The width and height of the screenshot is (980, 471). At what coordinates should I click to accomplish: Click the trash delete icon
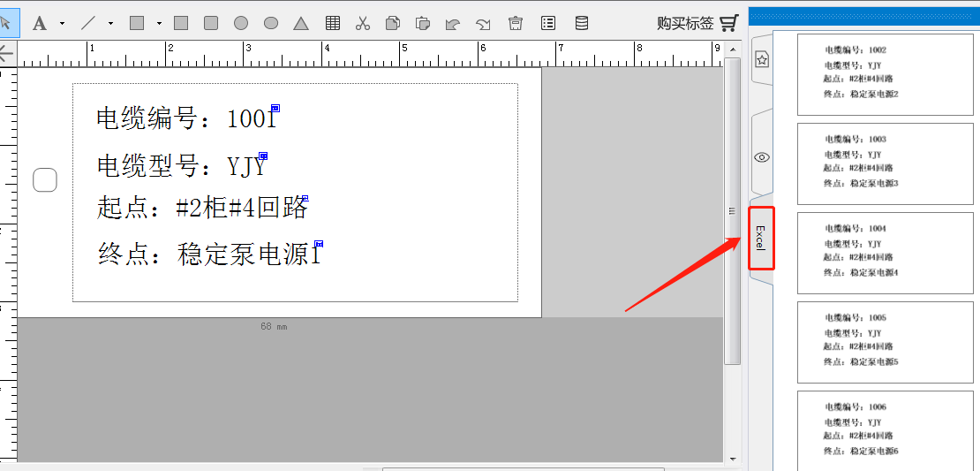pos(515,24)
